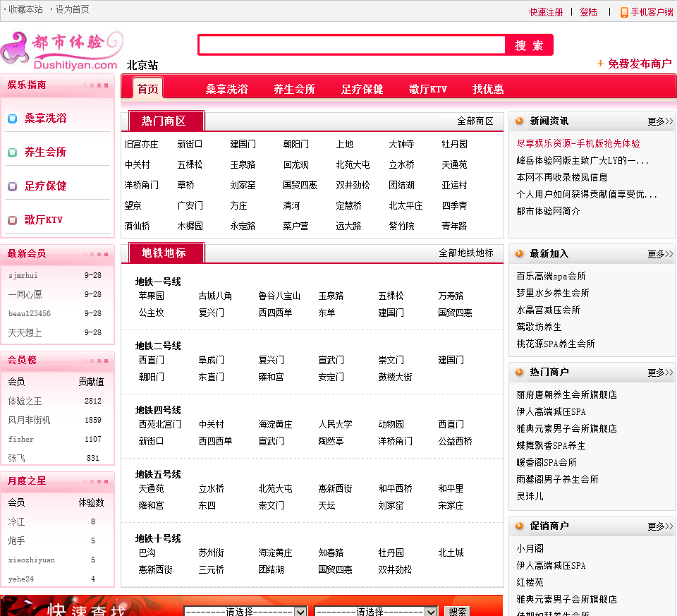Open 天坛 station under 地铁五号线
Screen dimensions: 677x616
point(327,505)
